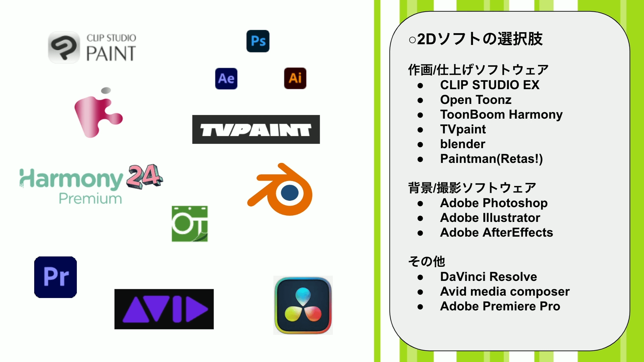Expand その他 section
Screen dimensions: 644x362
tap(426, 262)
